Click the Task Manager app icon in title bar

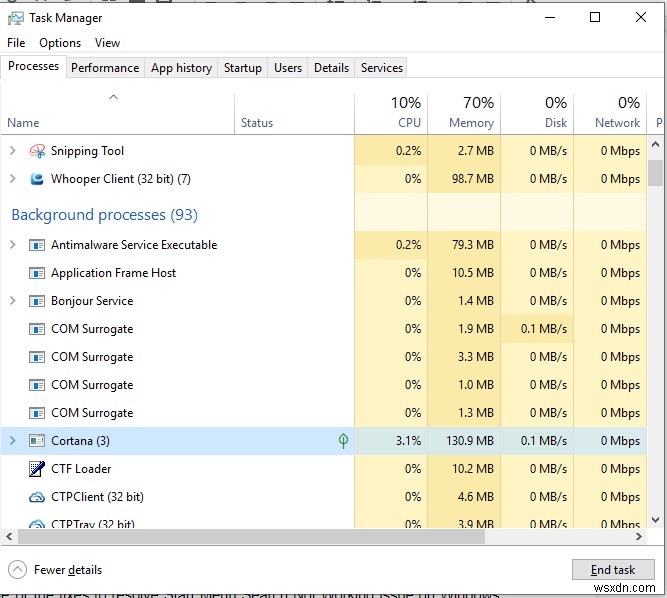click(15, 18)
